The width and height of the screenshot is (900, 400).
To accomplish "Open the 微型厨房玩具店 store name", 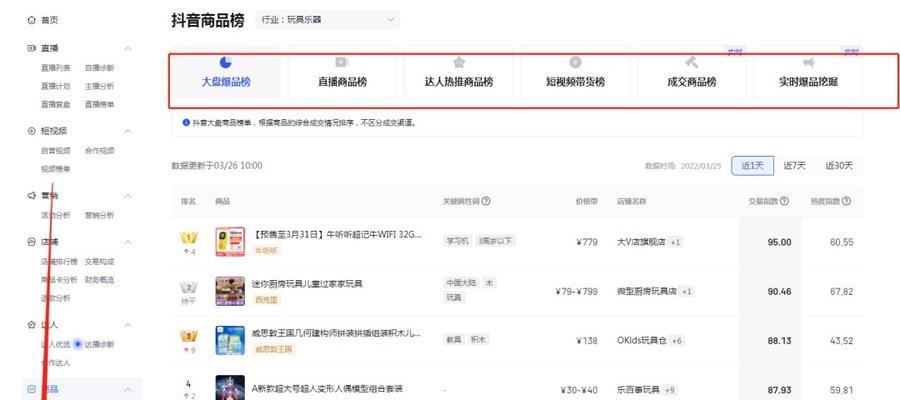I will [x=646, y=292].
